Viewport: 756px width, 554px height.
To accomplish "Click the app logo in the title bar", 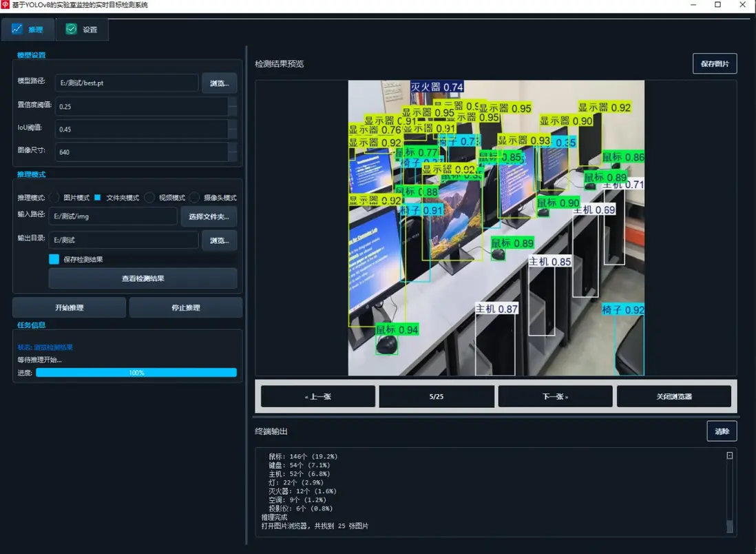I will (x=6, y=5).
